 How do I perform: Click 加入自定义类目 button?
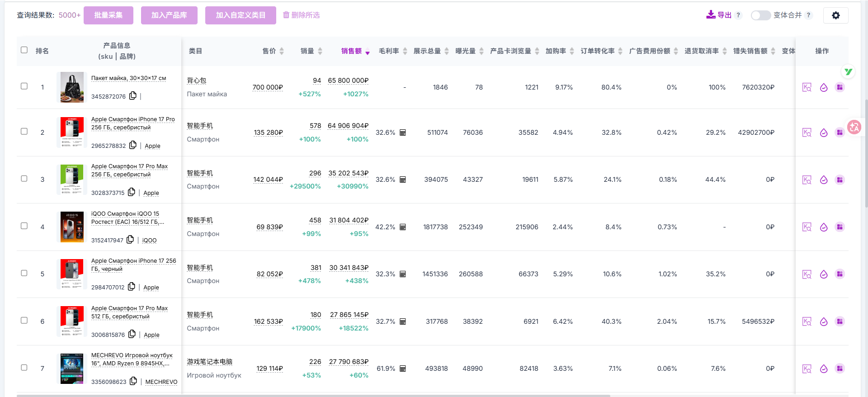click(x=241, y=15)
